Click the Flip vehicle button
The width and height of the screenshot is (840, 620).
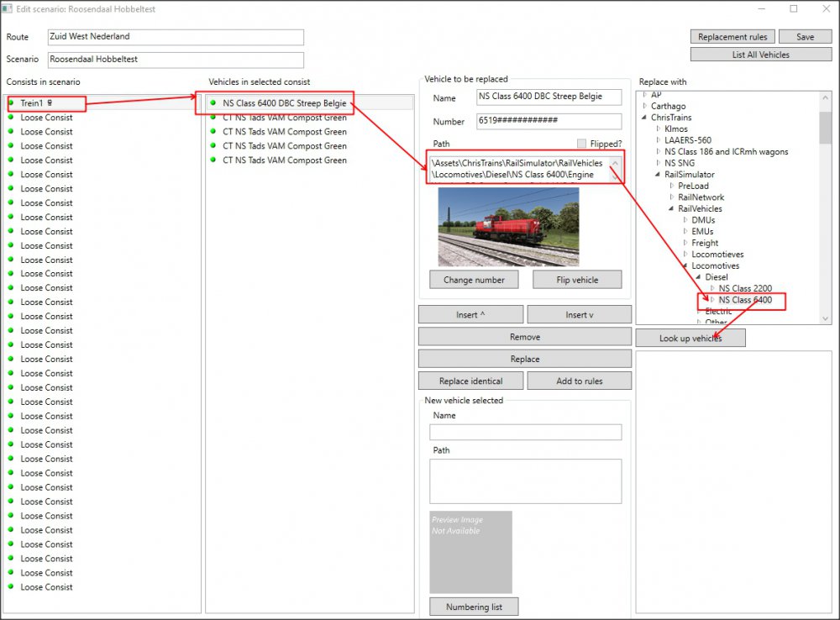point(577,280)
